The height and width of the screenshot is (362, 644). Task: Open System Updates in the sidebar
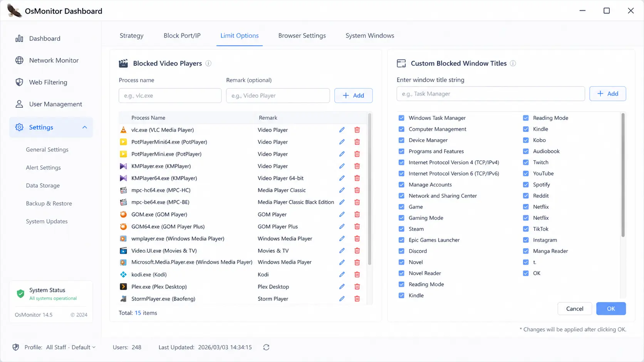point(47,222)
